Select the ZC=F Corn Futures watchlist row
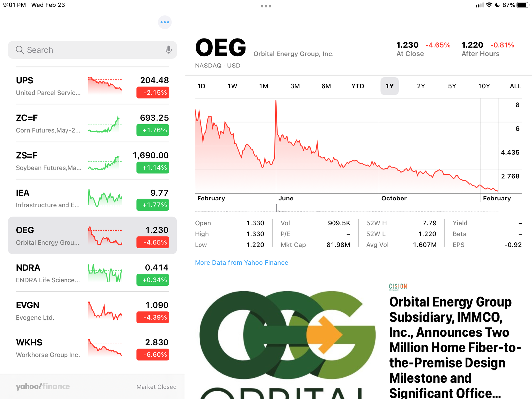The width and height of the screenshot is (532, 399). coord(92,123)
